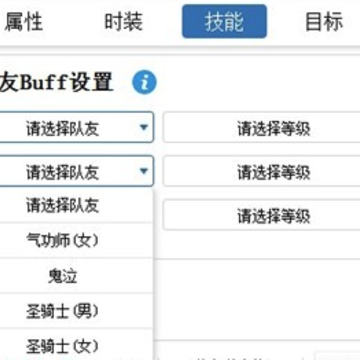
Task: Select 气功师(女) from the teammate list
Action: [x=76, y=240]
